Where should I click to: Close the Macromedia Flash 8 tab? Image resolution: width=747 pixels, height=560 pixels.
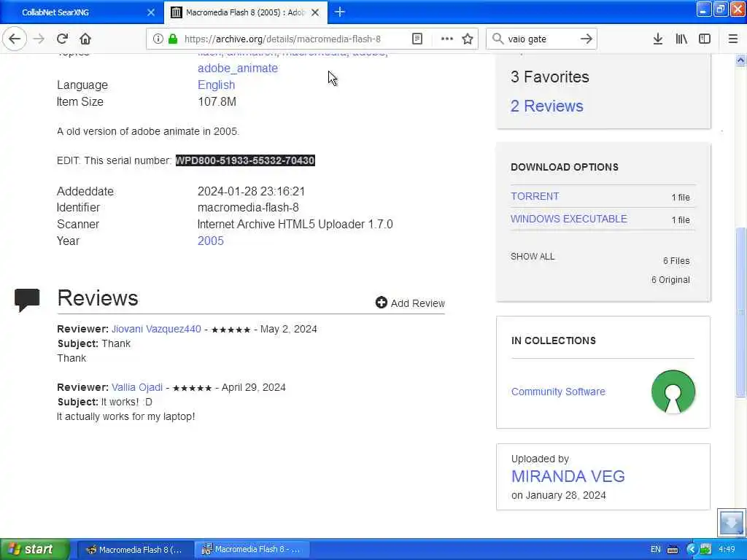(315, 12)
